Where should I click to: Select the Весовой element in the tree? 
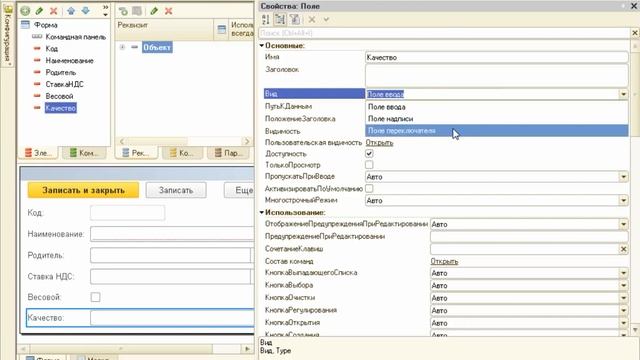coord(59,96)
